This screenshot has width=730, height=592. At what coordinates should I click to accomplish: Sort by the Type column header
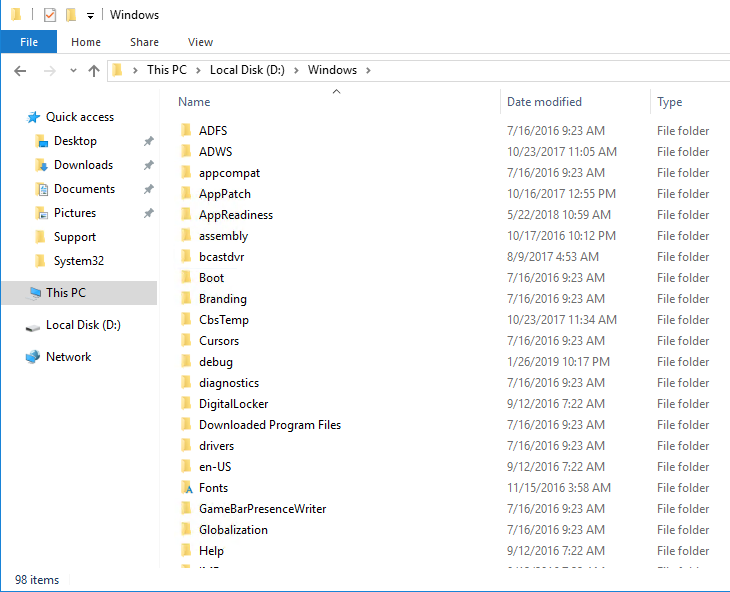(x=669, y=102)
